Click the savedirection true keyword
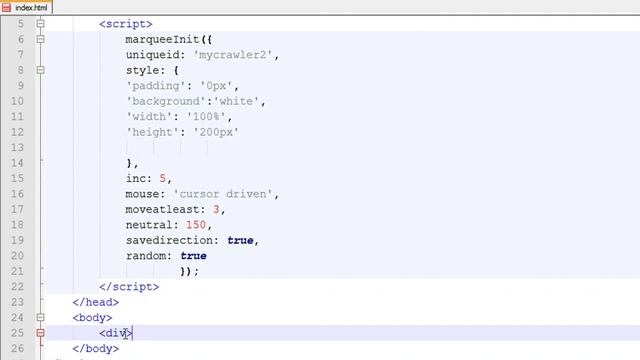Image resolution: width=640 pixels, height=360 pixels. point(240,240)
